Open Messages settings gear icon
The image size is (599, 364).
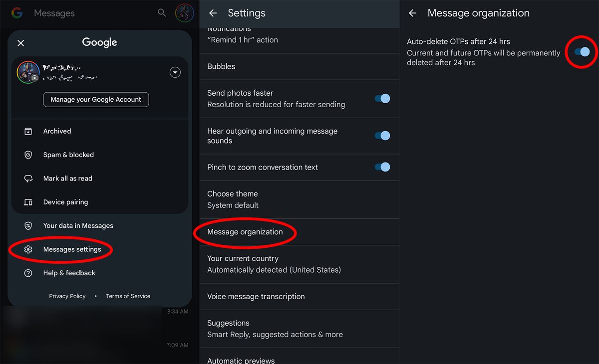click(x=28, y=249)
